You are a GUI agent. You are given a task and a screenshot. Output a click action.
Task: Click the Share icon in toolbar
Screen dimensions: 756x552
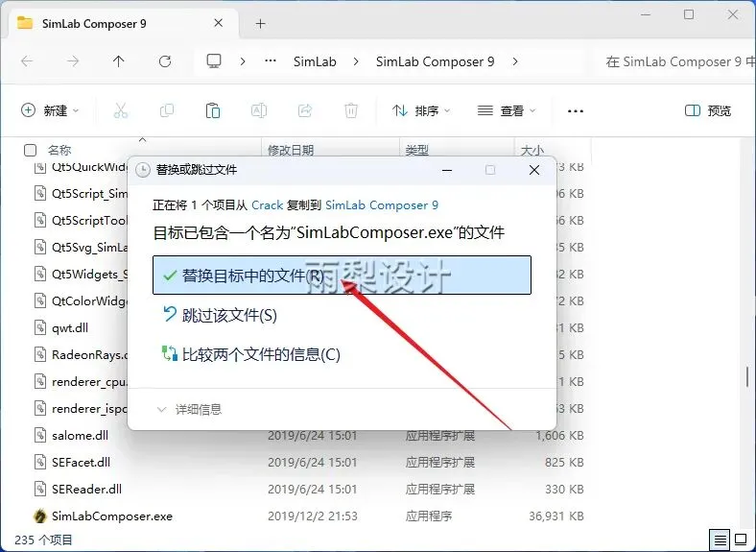(x=305, y=111)
